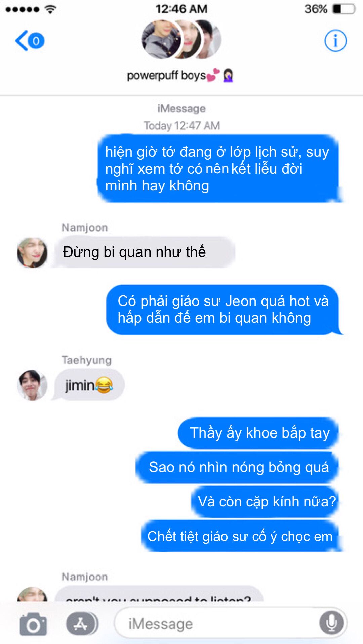
Task: Tap Namjoon's avatar beside 'Đừng bi quan' message
Action: [32, 252]
